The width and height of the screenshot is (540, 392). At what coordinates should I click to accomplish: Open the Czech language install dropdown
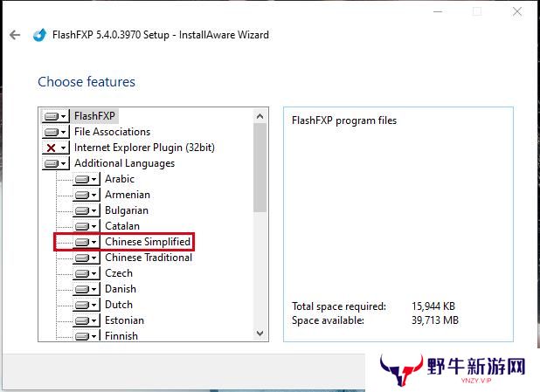87,273
